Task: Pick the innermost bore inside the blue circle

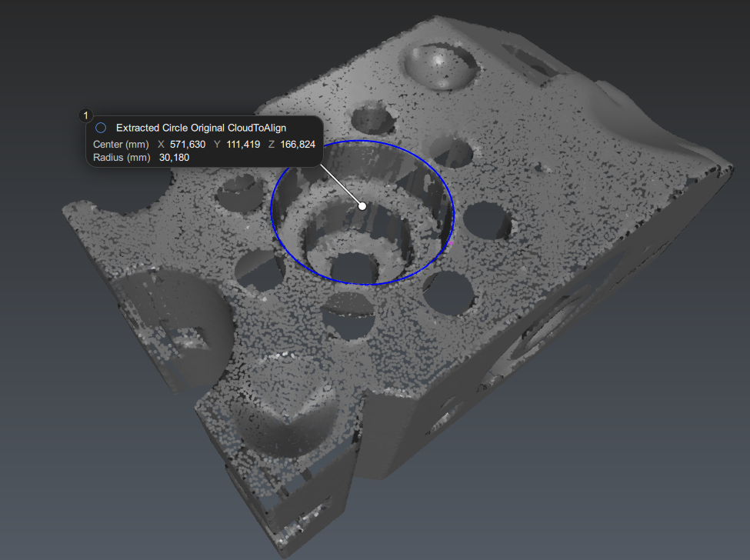Action: [x=354, y=265]
